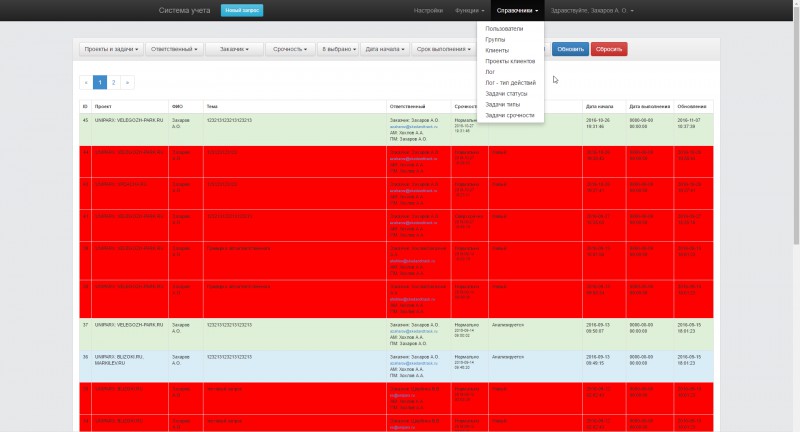
Task: Click the Новый запрос button
Action: pos(242,10)
